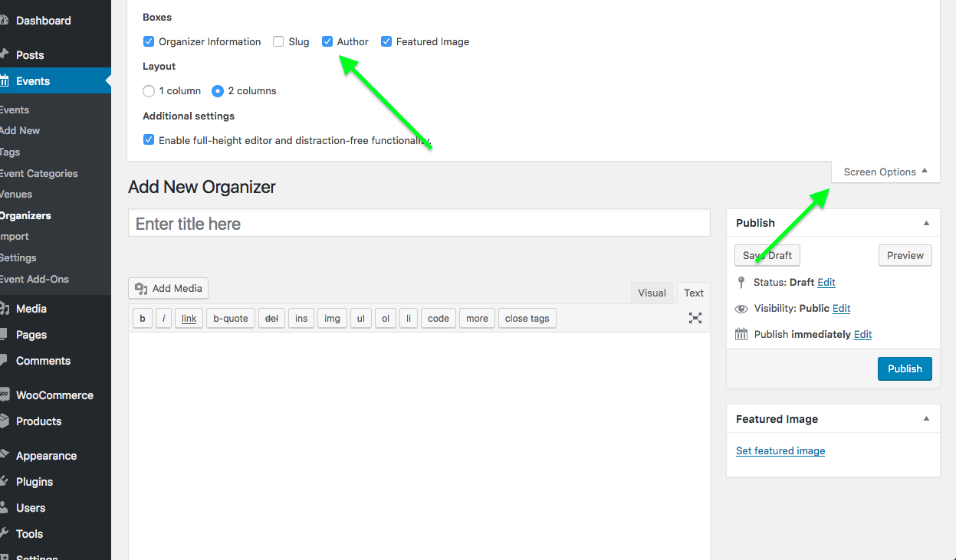The height and width of the screenshot is (560, 956).
Task: Click the Tools wrench icon
Action: tap(5, 534)
